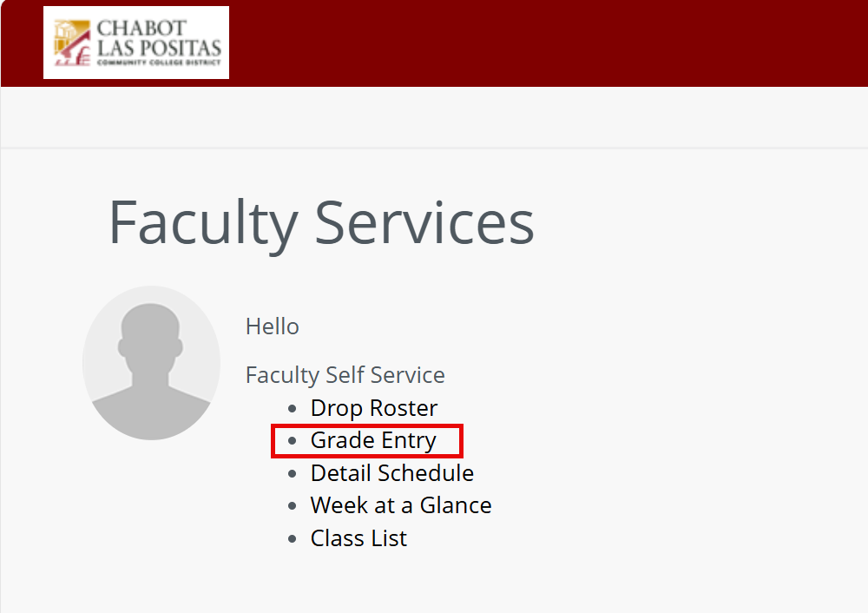Click the Hello greeting text

[272, 326]
